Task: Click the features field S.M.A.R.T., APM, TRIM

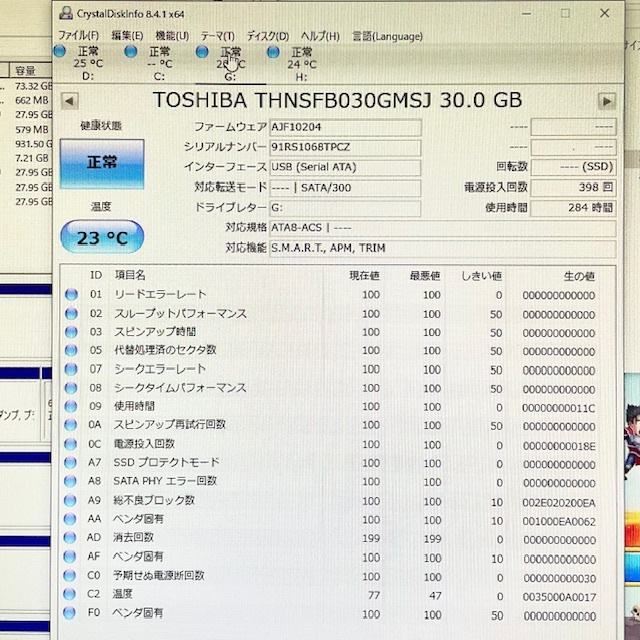Action: tap(443, 248)
